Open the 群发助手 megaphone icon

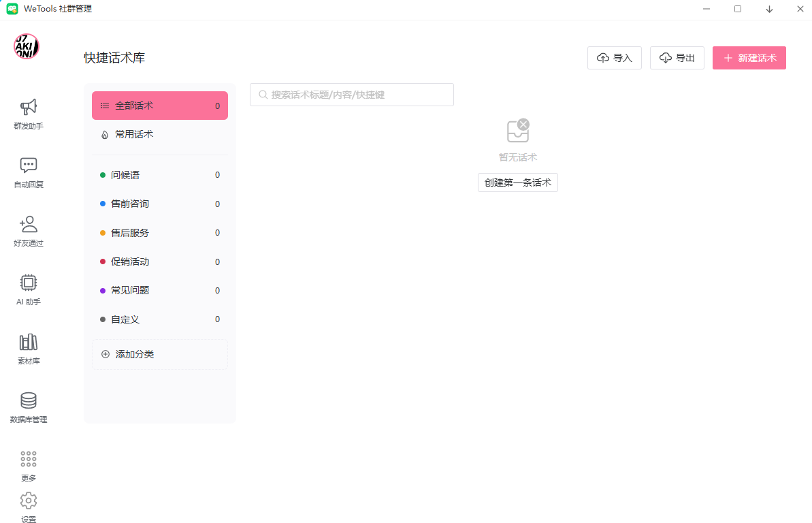point(29,107)
